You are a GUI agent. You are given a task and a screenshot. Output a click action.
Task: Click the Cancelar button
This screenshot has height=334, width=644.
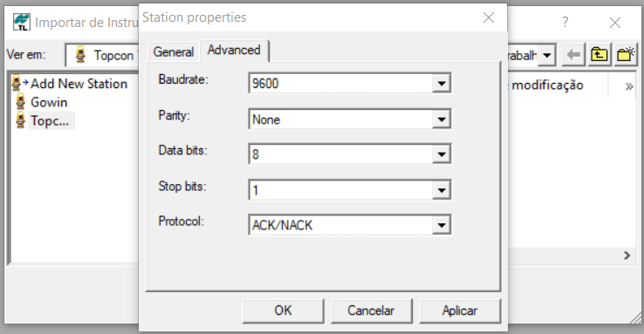[x=371, y=310]
